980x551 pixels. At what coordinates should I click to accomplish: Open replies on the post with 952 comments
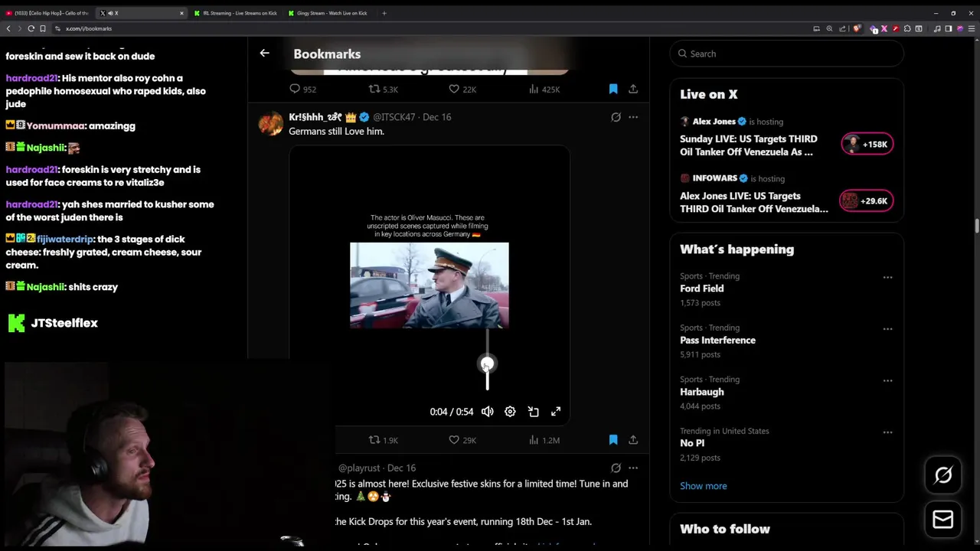point(302,90)
